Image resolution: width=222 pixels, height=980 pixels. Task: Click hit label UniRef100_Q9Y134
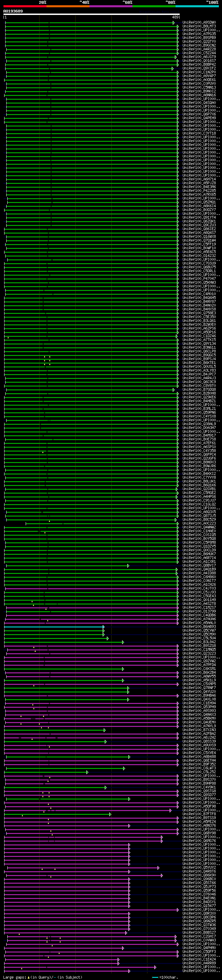(x=199, y=343)
